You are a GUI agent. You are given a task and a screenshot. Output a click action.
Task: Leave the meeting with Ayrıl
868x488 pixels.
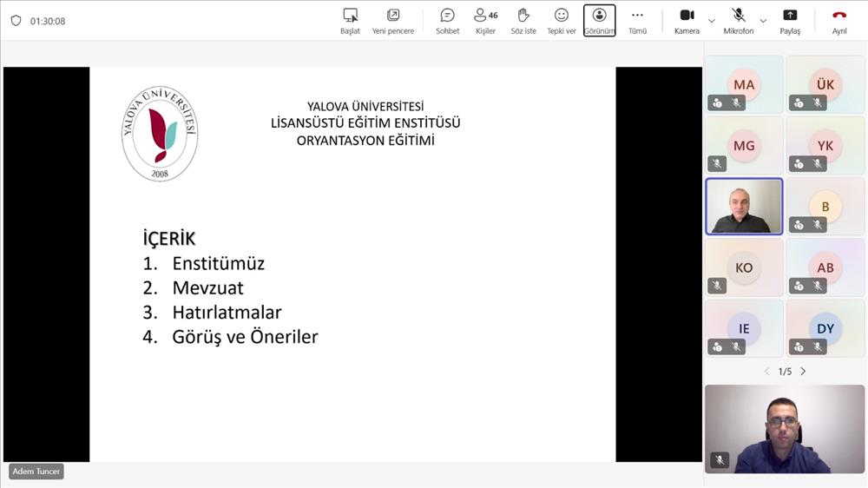tap(839, 20)
